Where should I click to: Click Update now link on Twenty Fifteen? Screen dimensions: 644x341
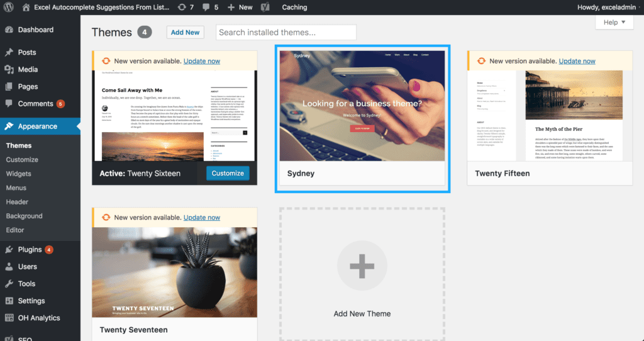[x=577, y=61]
